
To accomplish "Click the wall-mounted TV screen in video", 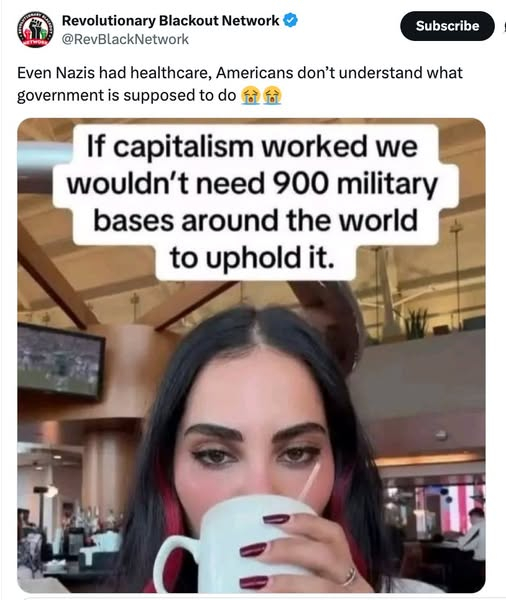I will [x=61, y=362].
